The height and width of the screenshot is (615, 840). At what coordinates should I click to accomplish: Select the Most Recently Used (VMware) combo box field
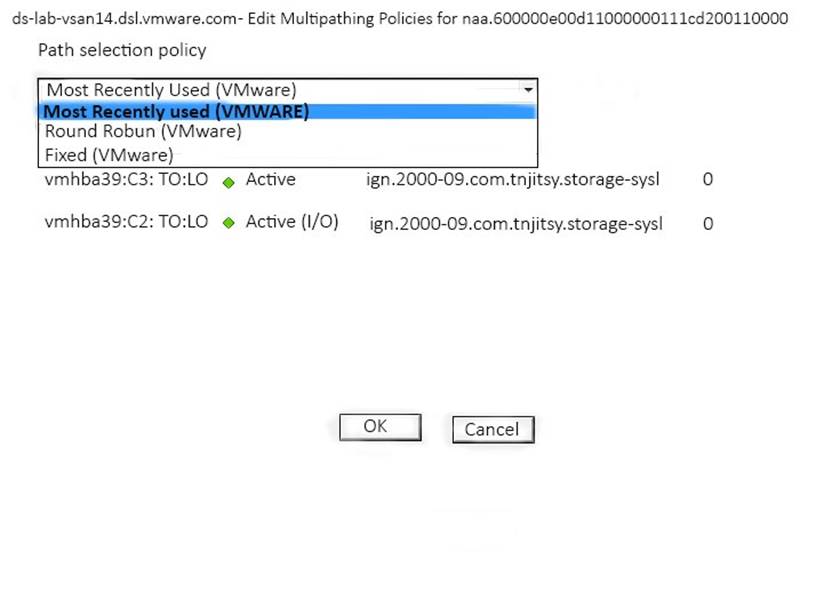pos(288,89)
